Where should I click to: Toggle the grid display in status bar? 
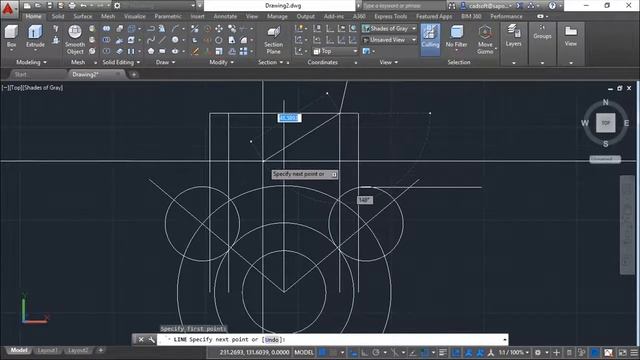point(322,352)
